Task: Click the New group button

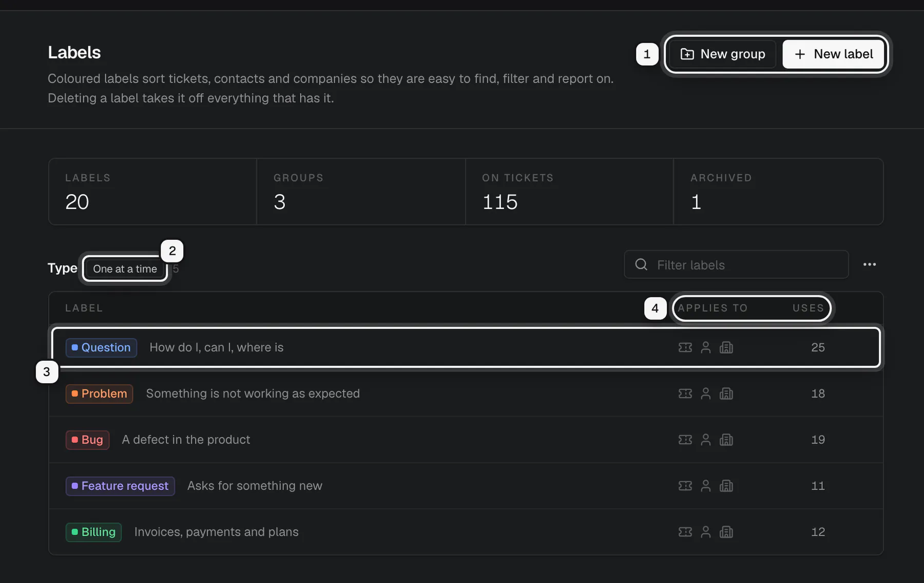Action: [723, 54]
